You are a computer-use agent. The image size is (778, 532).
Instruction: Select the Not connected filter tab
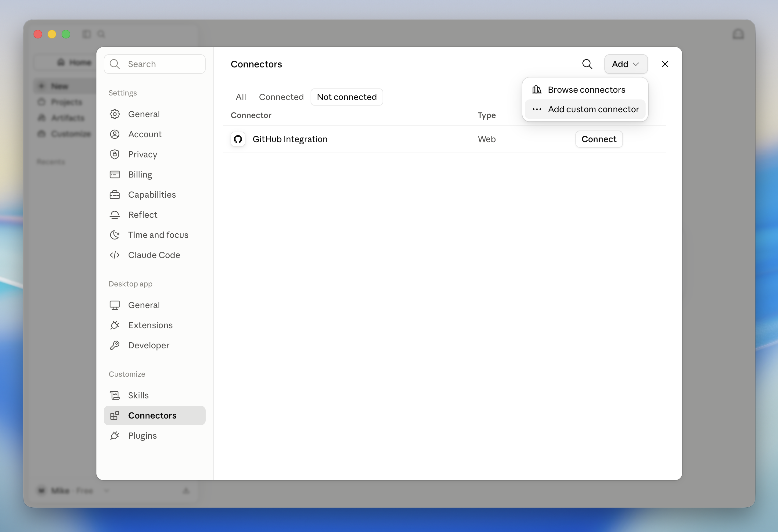click(x=347, y=97)
